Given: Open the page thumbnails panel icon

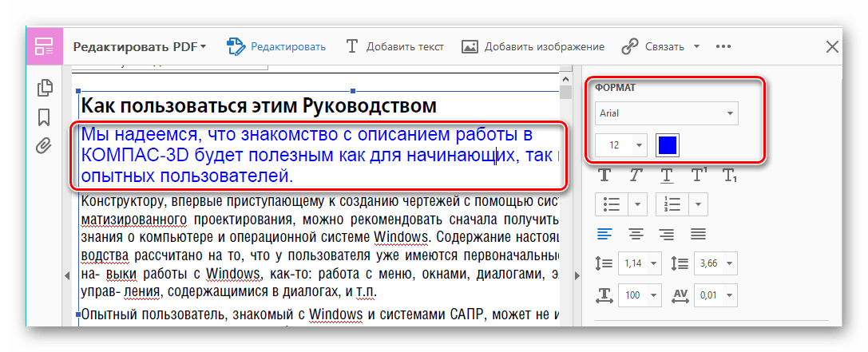Looking at the screenshot, I should pyautogui.click(x=45, y=89).
